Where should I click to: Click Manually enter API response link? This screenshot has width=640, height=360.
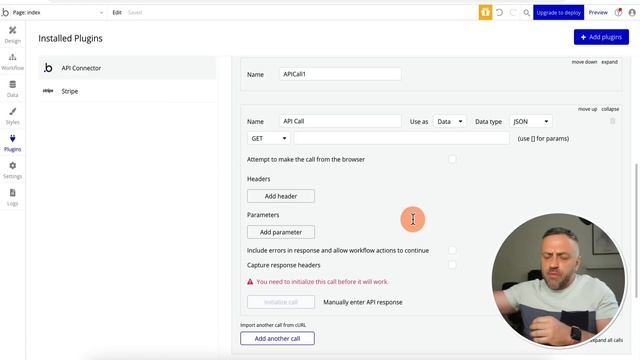click(x=363, y=302)
